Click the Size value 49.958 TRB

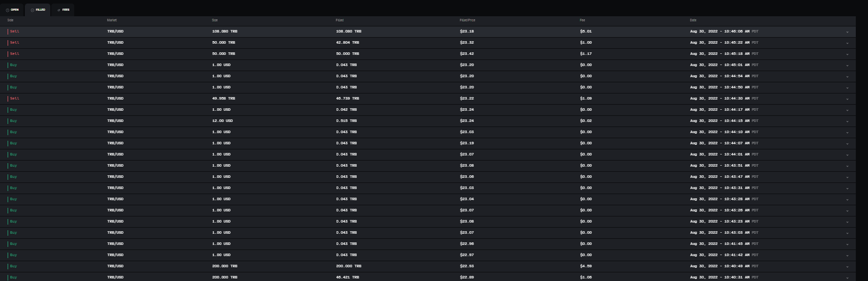pyautogui.click(x=224, y=99)
